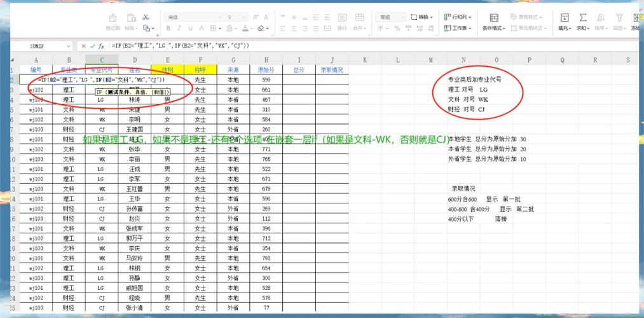Cut selection with the scissors icon

146,18
